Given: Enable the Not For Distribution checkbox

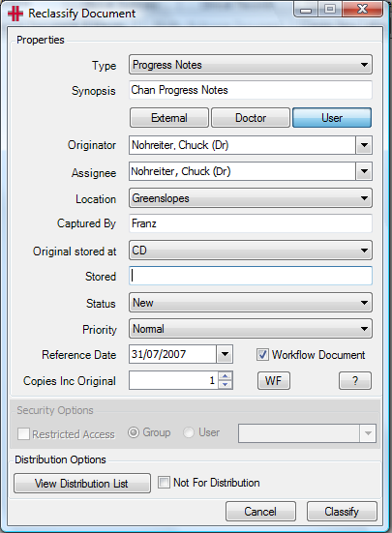Looking at the screenshot, I should coord(164,483).
